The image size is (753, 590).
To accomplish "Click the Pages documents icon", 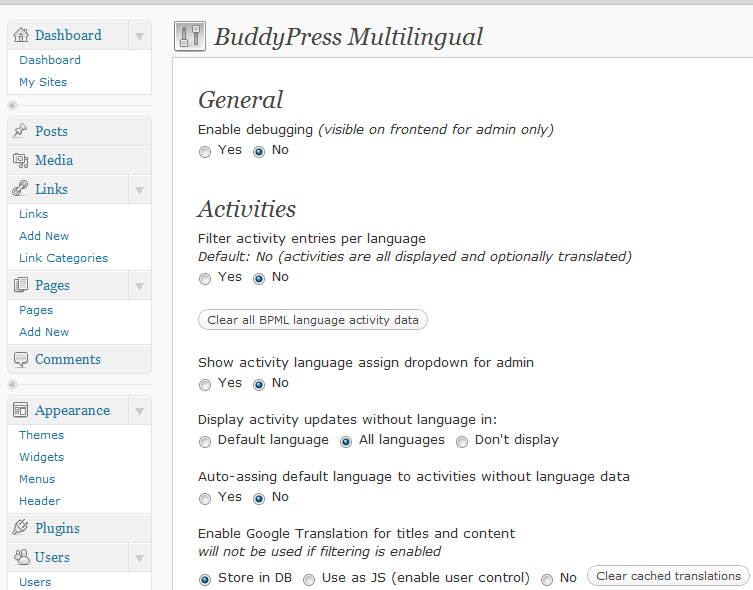I will [21, 285].
